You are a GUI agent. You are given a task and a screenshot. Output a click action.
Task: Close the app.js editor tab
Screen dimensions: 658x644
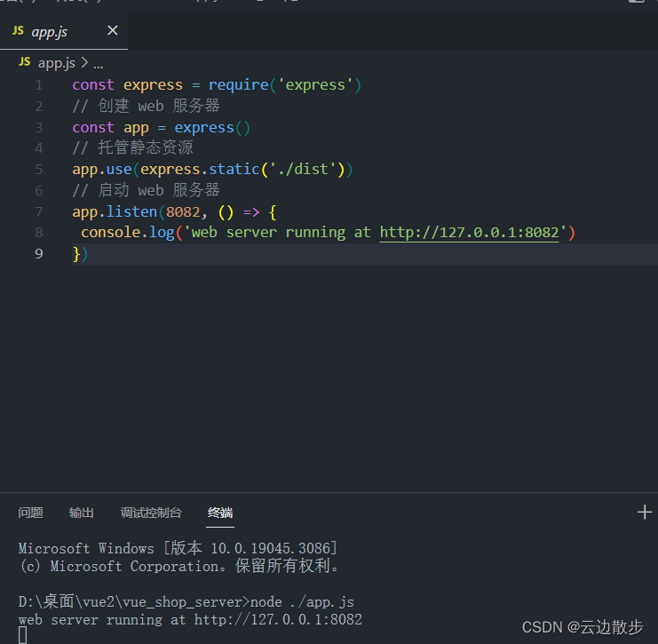[113, 31]
